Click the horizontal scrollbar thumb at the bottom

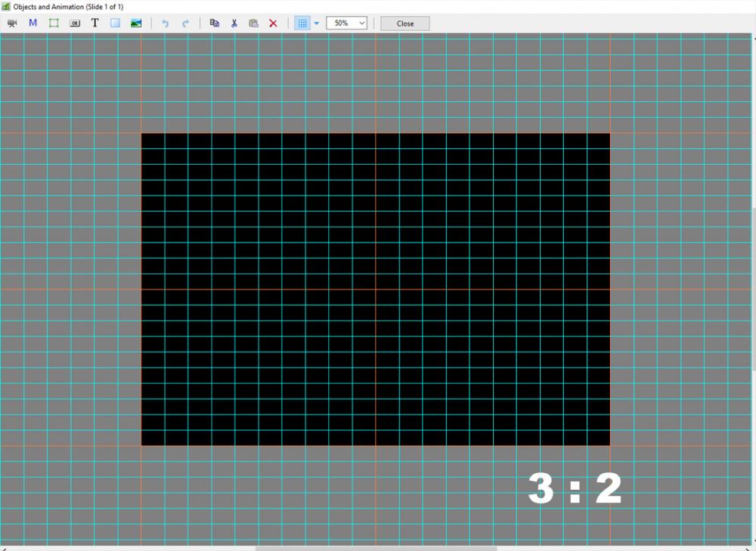pos(376,548)
